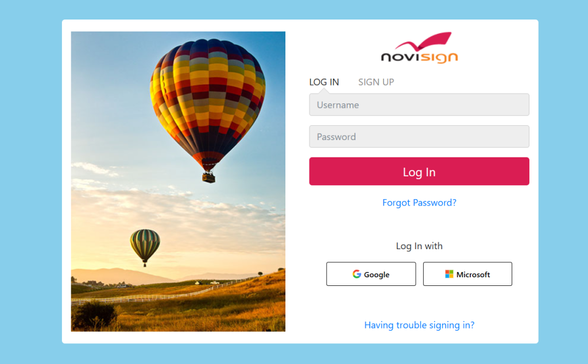Viewport: 588px width, 364px height.
Task: Sign in with the Microsoft button
Action: click(467, 274)
